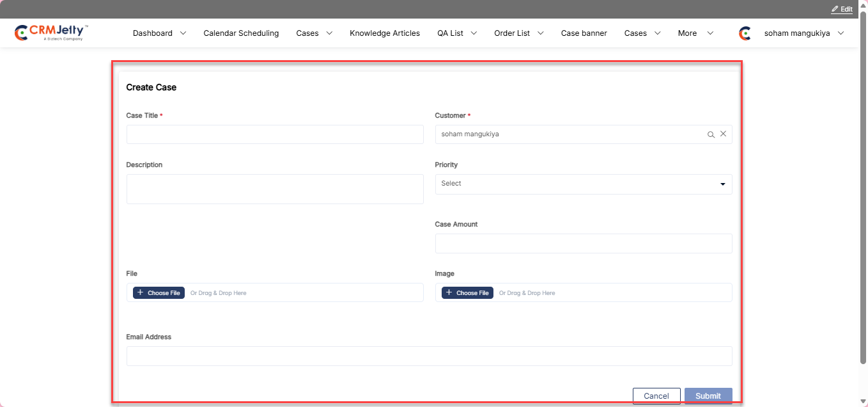Image resolution: width=868 pixels, height=407 pixels.
Task: Open Calendar Scheduling page
Action: [x=241, y=33]
